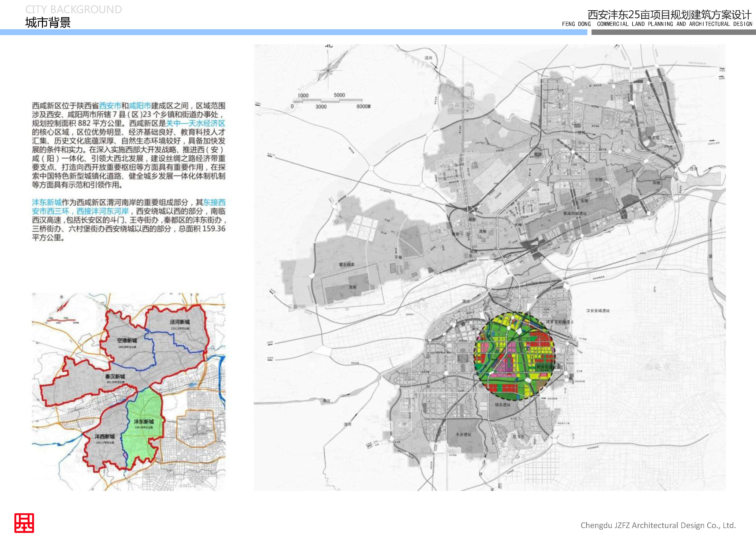This screenshot has width=756, height=540.
Task: Click the 'FENG DONG COMMERCIAL LAND PLANNING' subtitle
Action: [x=657, y=24]
